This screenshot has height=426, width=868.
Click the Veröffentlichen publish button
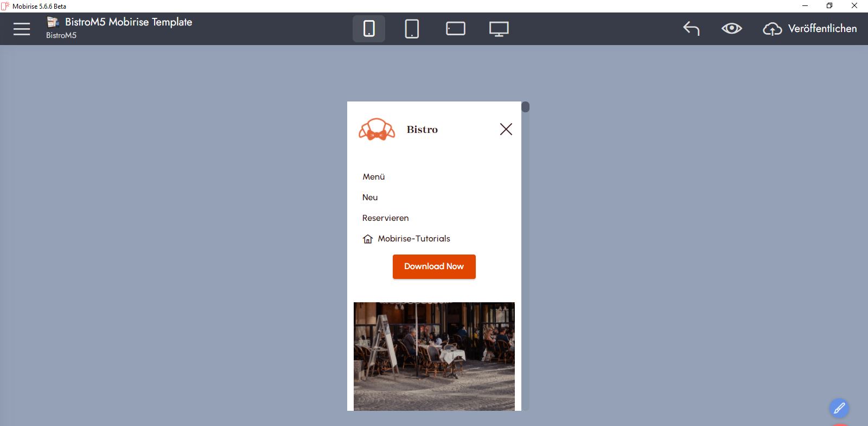(x=810, y=29)
